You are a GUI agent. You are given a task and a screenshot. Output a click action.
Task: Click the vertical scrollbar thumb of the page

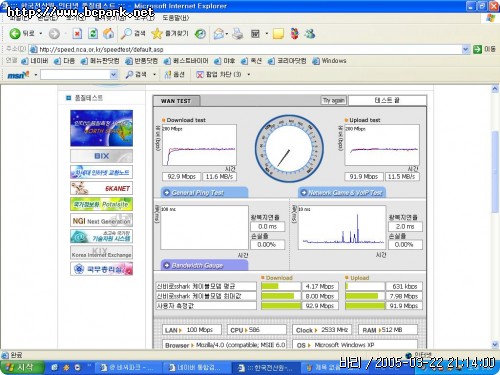[x=495, y=172]
